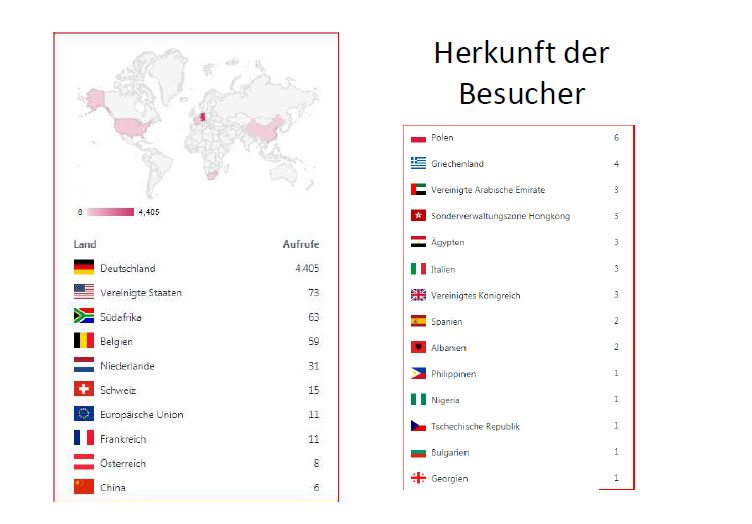Click the Egypt flag icon
Screen dimensions: 752x524
[x=418, y=242]
